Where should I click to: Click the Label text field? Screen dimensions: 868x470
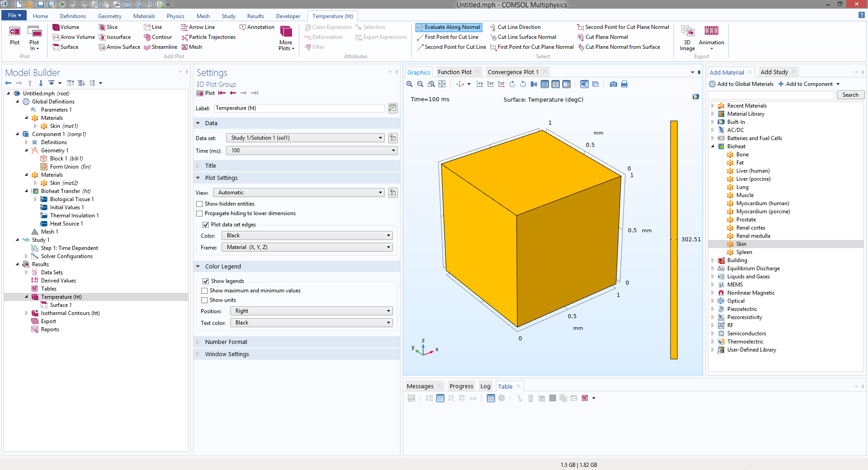(299, 108)
